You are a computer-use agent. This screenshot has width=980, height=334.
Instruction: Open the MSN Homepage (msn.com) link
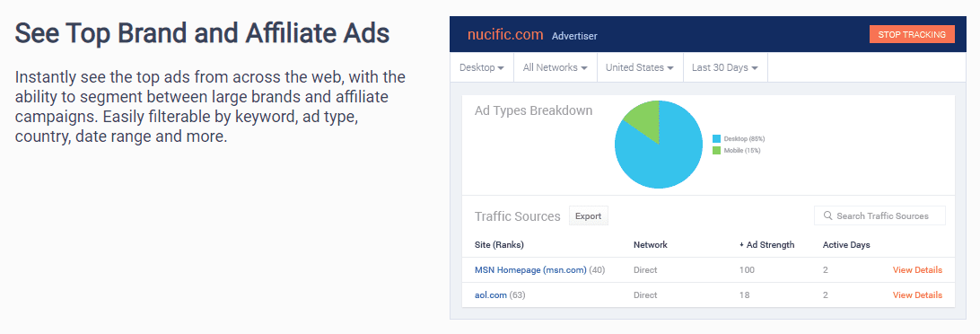pyautogui.click(x=530, y=270)
